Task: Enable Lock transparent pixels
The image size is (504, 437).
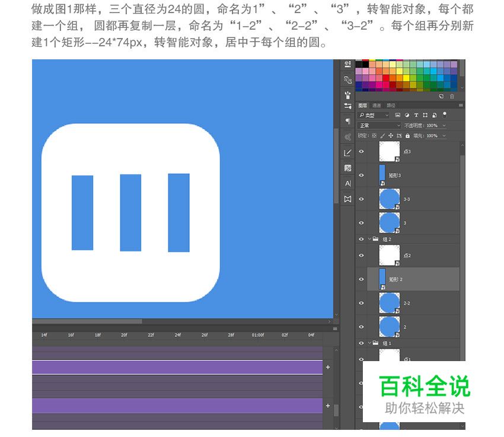Action: click(x=373, y=135)
